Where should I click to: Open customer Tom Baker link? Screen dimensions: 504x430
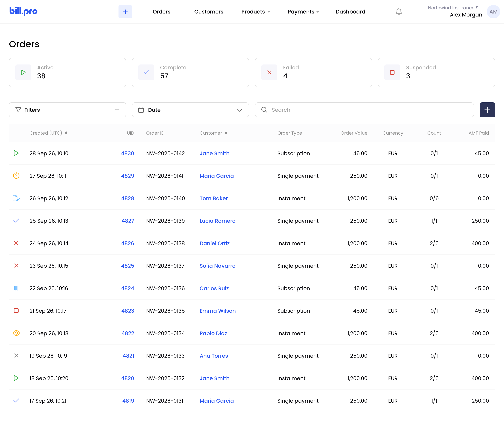(214, 198)
